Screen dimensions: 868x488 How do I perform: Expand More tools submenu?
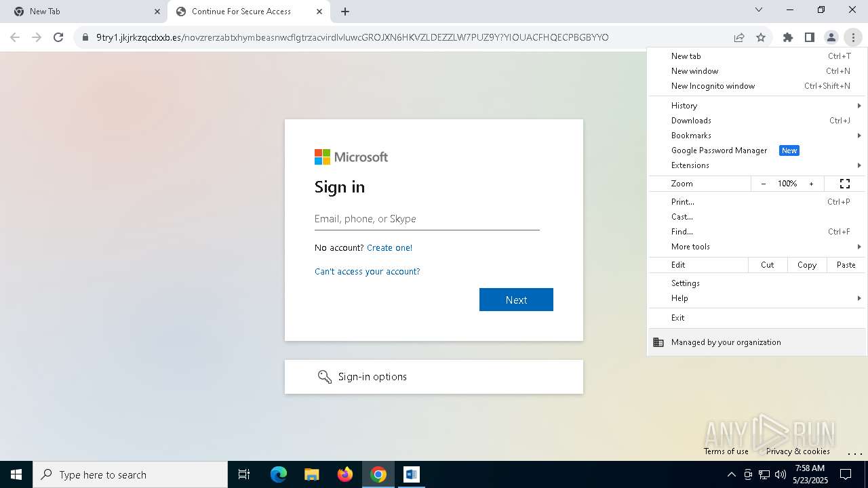(757, 247)
